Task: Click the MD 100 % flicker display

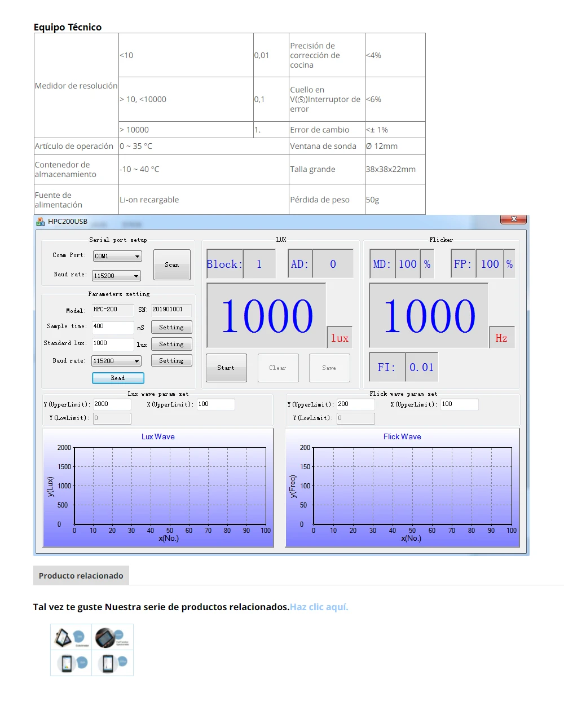Action: point(402,264)
